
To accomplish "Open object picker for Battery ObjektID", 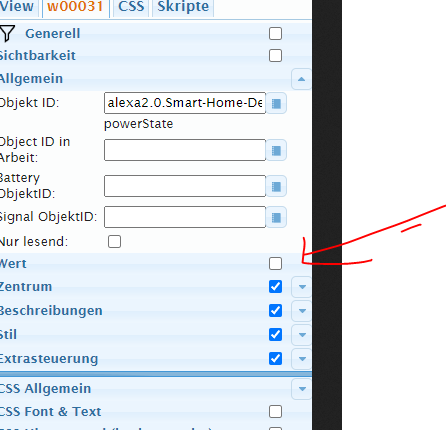I will click(276, 186).
